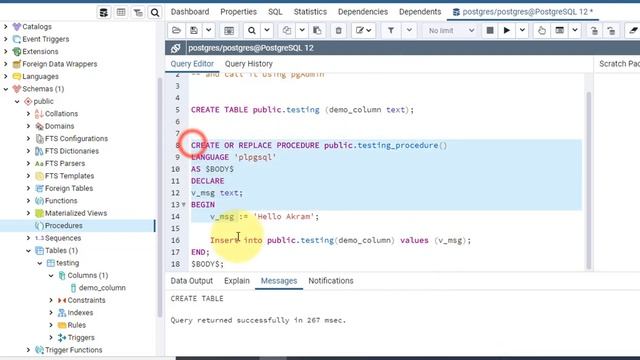
Task: Expand the Catalogs tree node
Action: point(6,27)
